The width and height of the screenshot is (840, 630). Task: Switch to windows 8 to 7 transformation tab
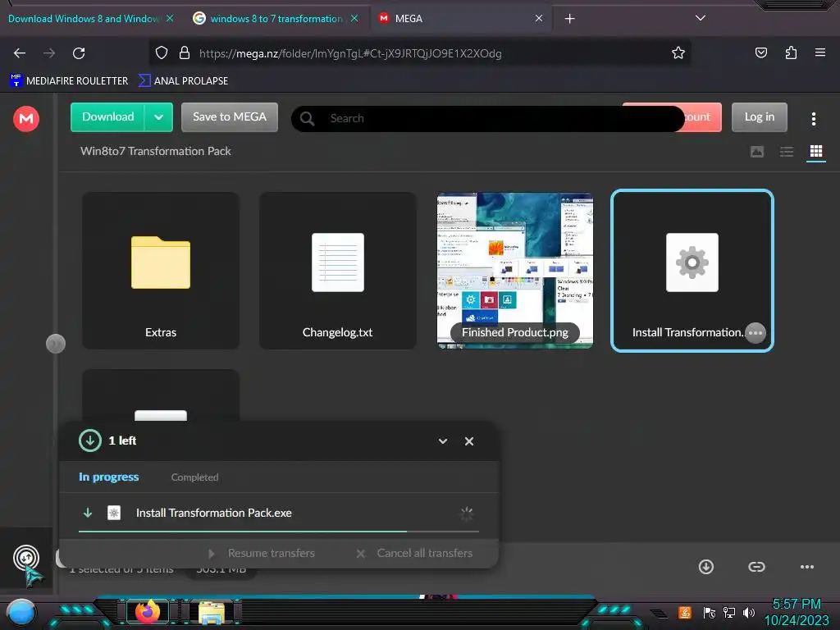pos(276,19)
